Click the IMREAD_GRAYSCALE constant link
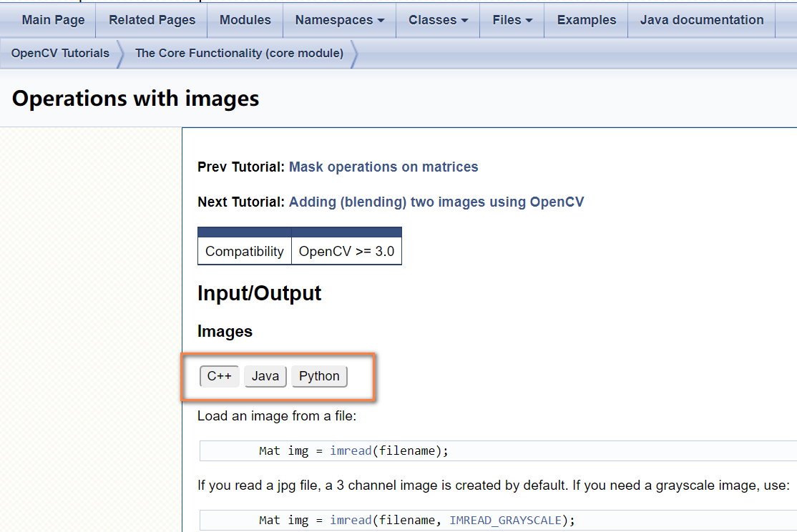Image resolution: width=797 pixels, height=532 pixels. coord(505,521)
